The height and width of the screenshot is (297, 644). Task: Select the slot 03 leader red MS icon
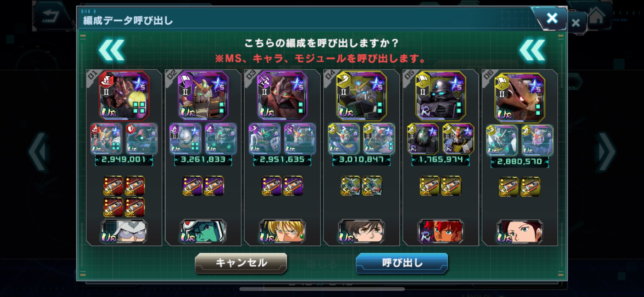pyautogui.click(x=282, y=96)
